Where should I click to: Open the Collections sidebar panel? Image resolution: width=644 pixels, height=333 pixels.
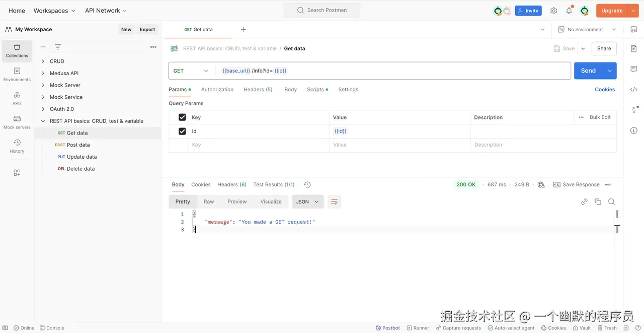[x=17, y=51]
